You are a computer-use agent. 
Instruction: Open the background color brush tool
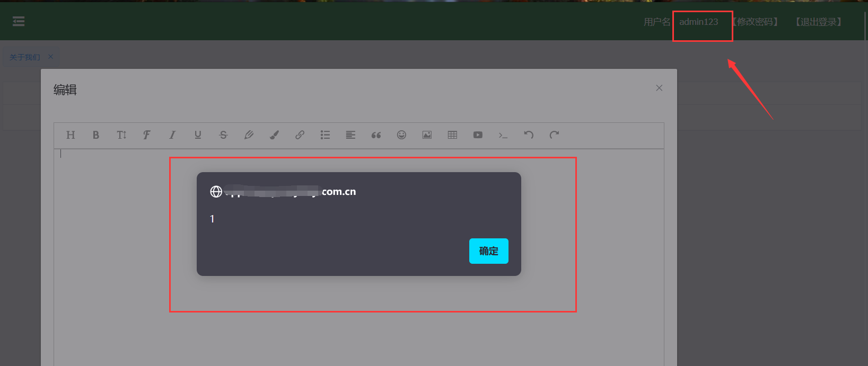(274, 135)
